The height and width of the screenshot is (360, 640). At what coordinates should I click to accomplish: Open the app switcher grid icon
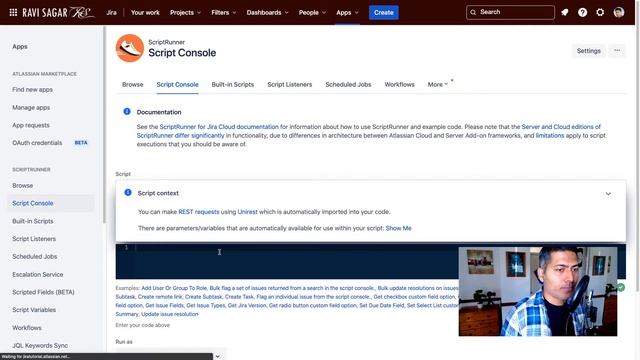[13, 12]
